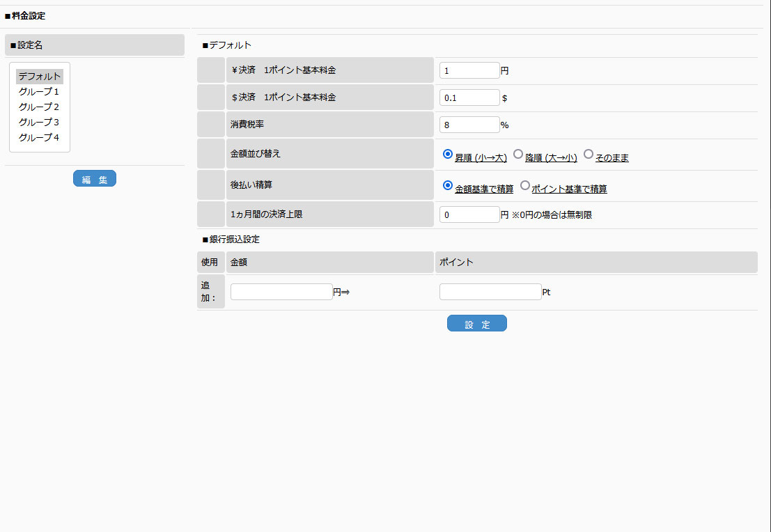Click the 昇順 (小→大) text label link
The image size is (771, 532).
click(x=481, y=158)
